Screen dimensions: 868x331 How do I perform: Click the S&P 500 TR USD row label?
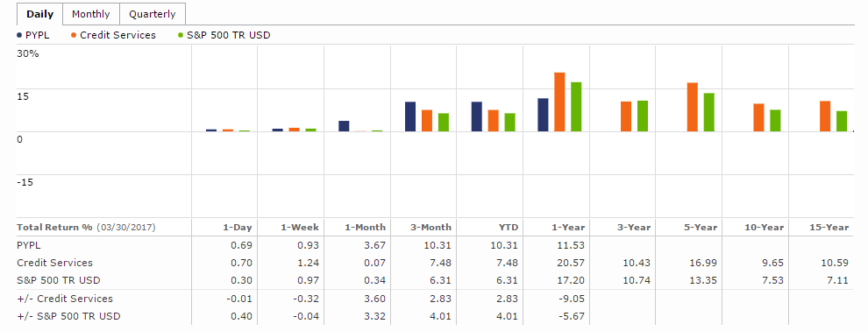click(x=59, y=280)
